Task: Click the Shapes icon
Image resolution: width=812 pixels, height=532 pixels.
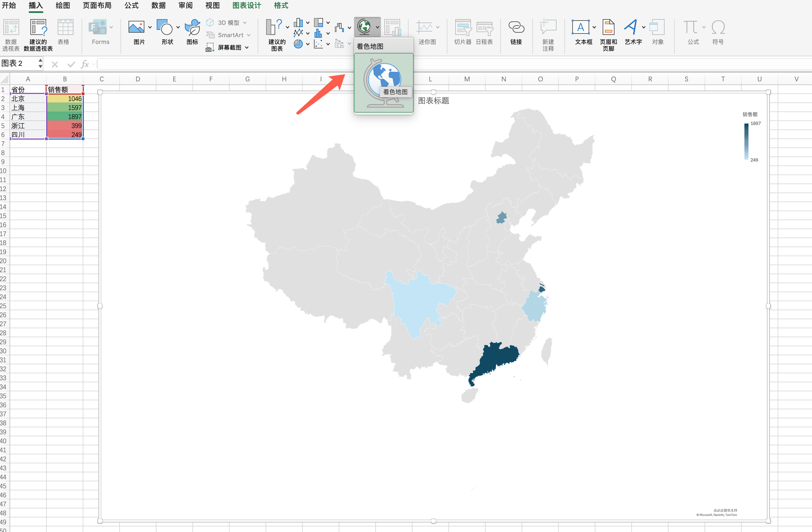Action: click(165, 27)
